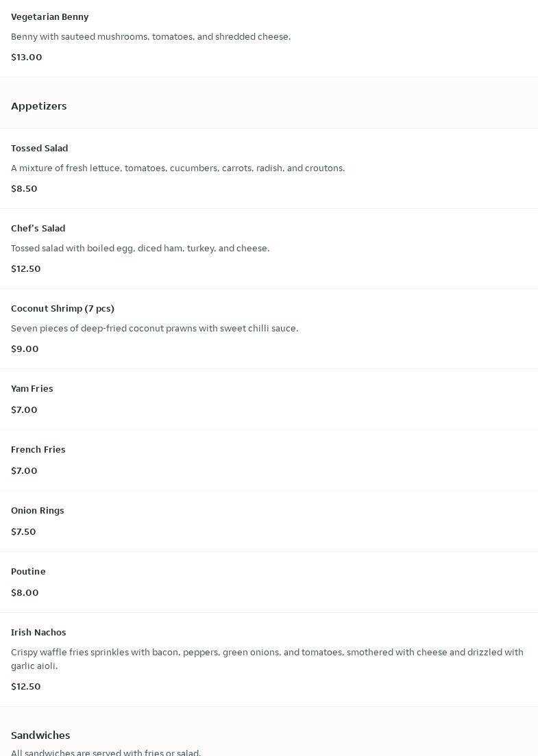Open the Yam Fries item

[x=32, y=388]
